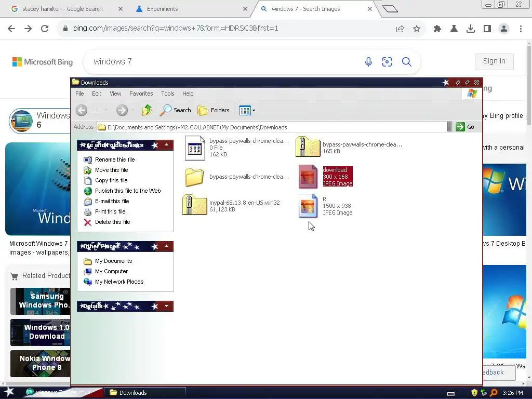Click the Forward dropdown arrow in Explorer

[x=132, y=110]
